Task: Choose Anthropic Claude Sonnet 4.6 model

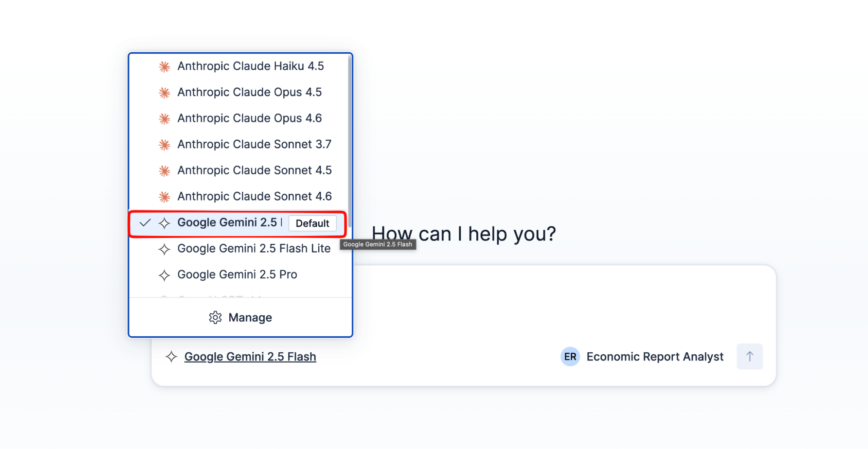Action: pos(240,197)
